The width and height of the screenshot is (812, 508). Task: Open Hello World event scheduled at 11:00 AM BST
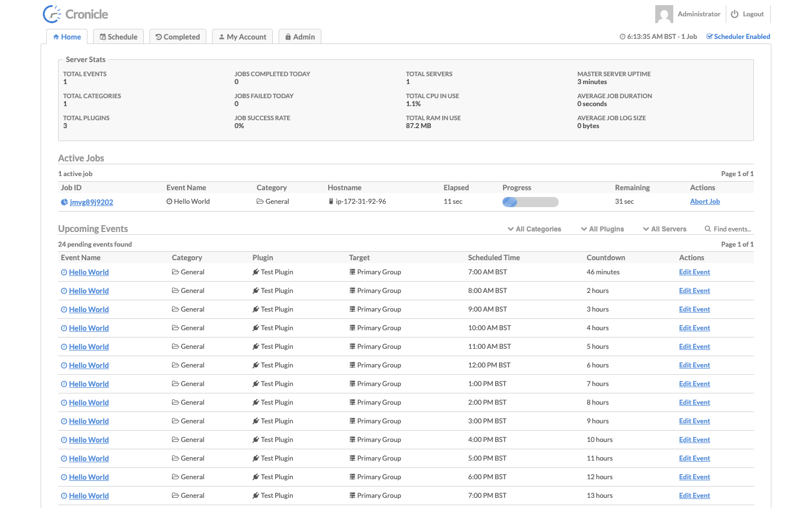click(x=89, y=347)
